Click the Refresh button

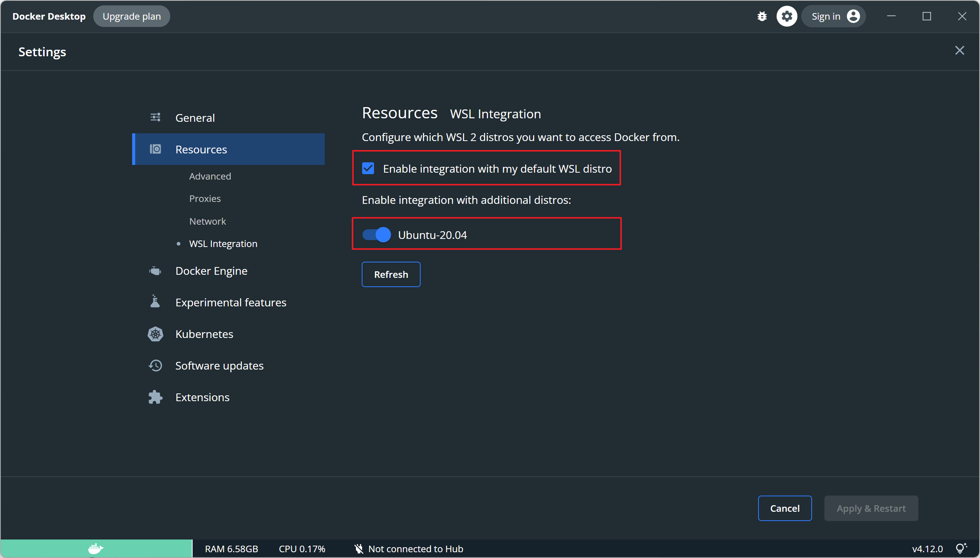pyautogui.click(x=391, y=274)
